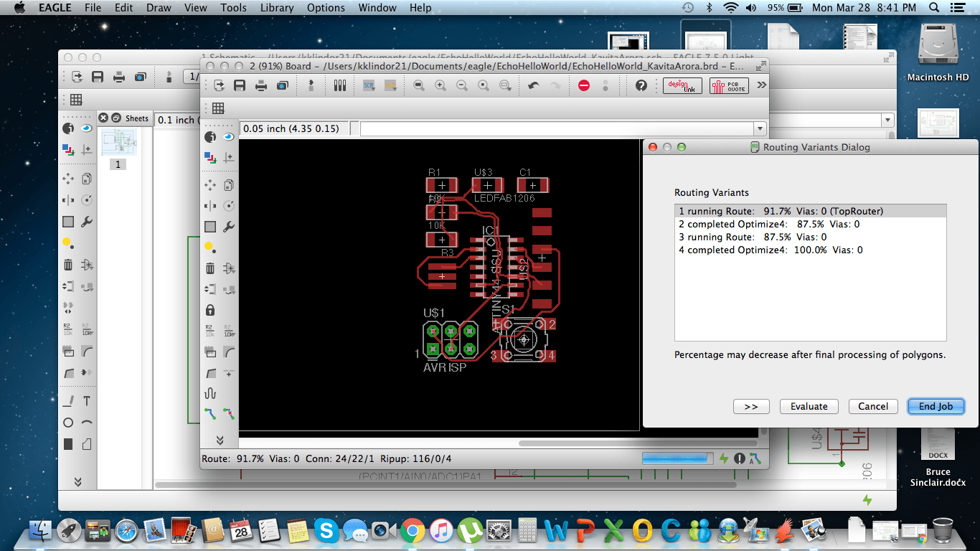Select the Move tool in the Board palette
This screenshot has height=551, width=980.
click(x=210, y=185)
